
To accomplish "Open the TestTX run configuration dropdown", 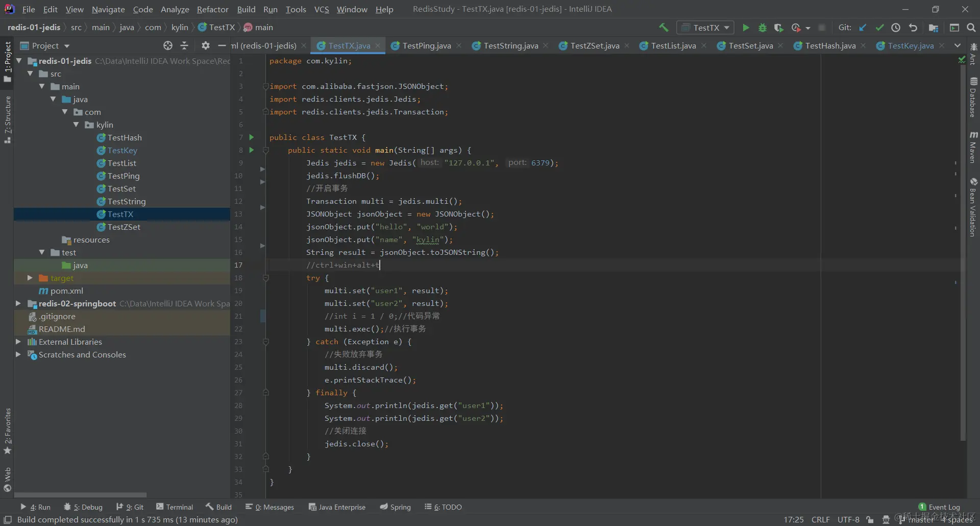I will (705, 28).
